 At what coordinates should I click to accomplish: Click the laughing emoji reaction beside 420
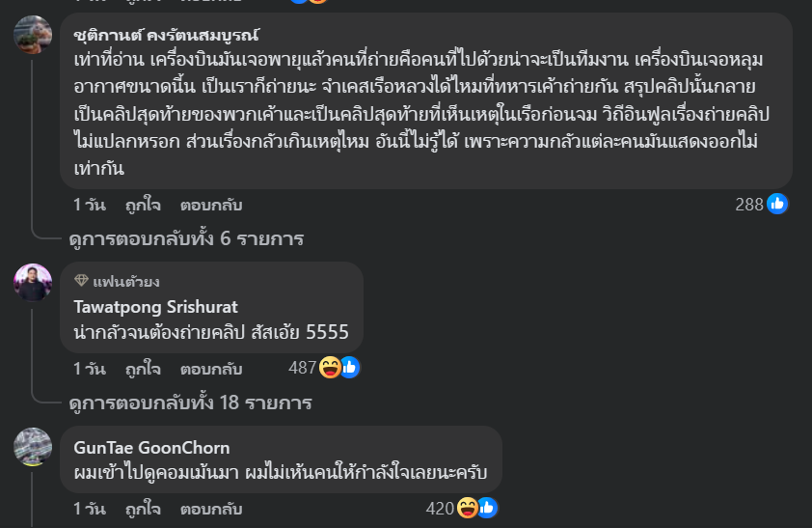click(467, 508)
